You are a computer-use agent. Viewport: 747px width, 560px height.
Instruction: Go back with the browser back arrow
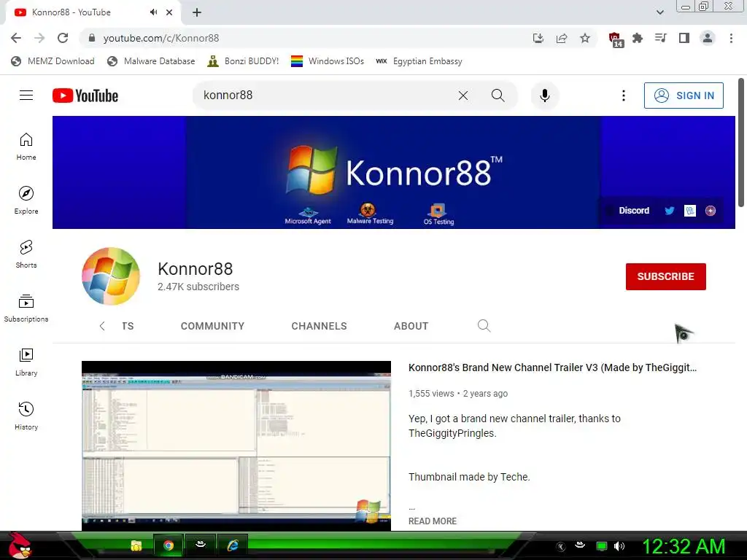pos(16,38)
